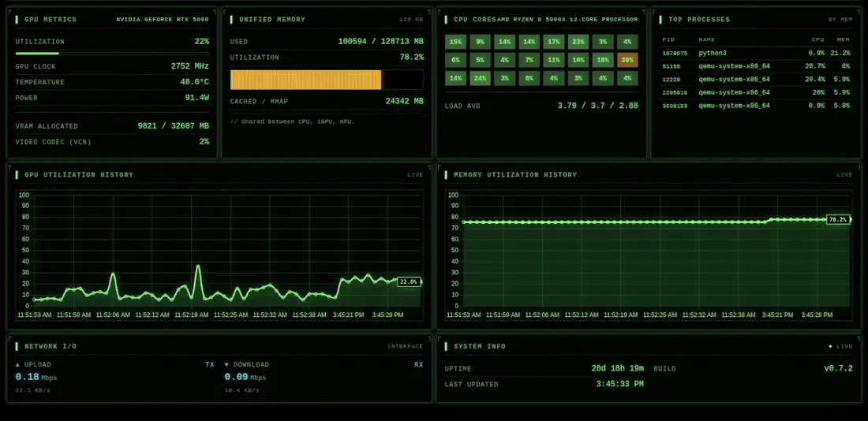Click the 22.0% marker on GPU history chart

(x=409, y=281)
